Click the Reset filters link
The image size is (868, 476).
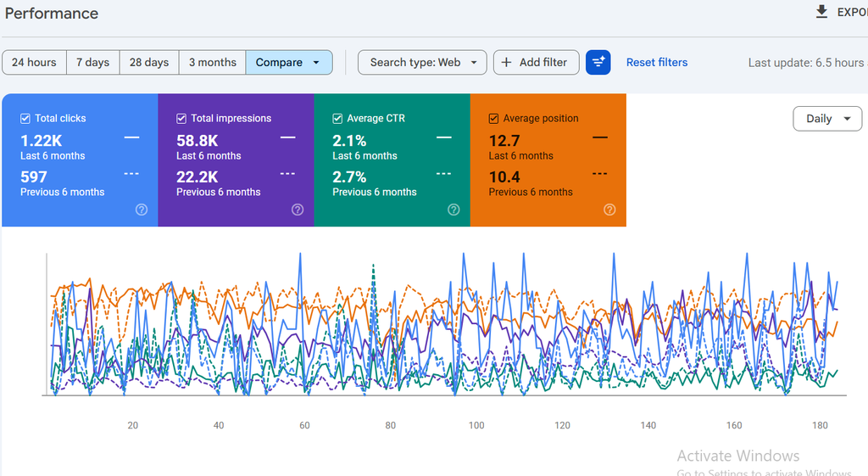(657, 63)
